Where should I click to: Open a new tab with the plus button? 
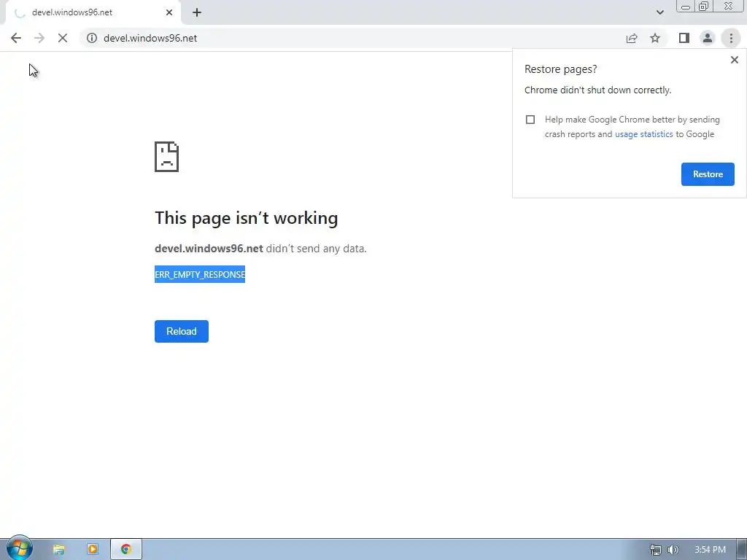click(197, 13)
